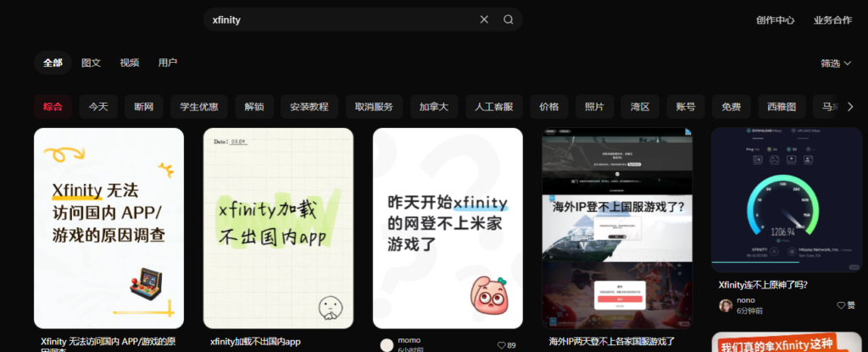Filter results by 断网 chip

(x=143, y=107)
